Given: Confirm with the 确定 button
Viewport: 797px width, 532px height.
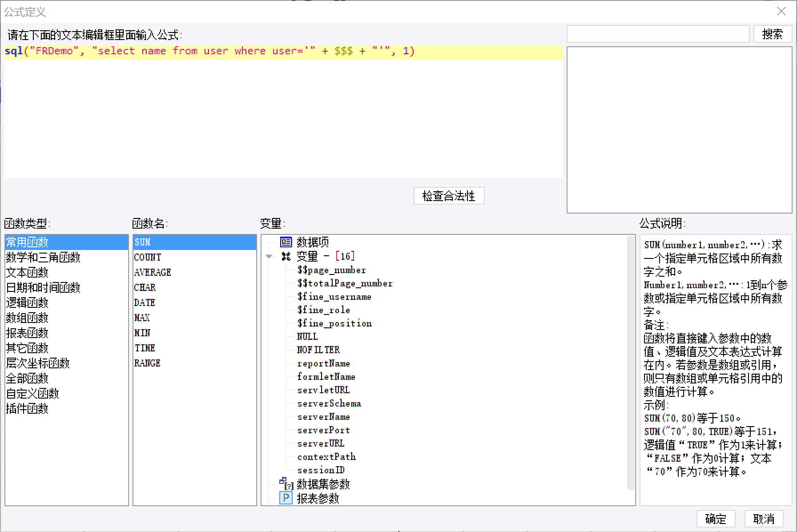Looking at the screenshot, I should [716, 519].
